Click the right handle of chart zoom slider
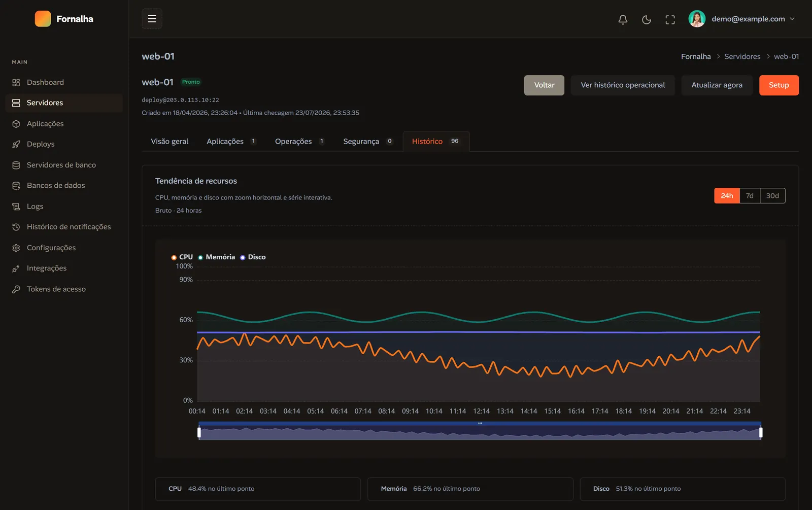Image resolution: width=812 pixels, height=510 pixels. coord(761,432)
